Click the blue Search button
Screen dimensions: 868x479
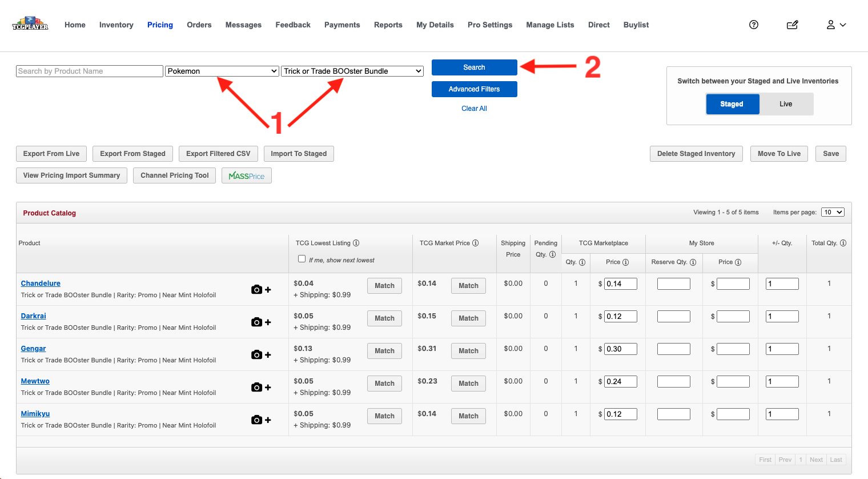(x=475, y=67)
